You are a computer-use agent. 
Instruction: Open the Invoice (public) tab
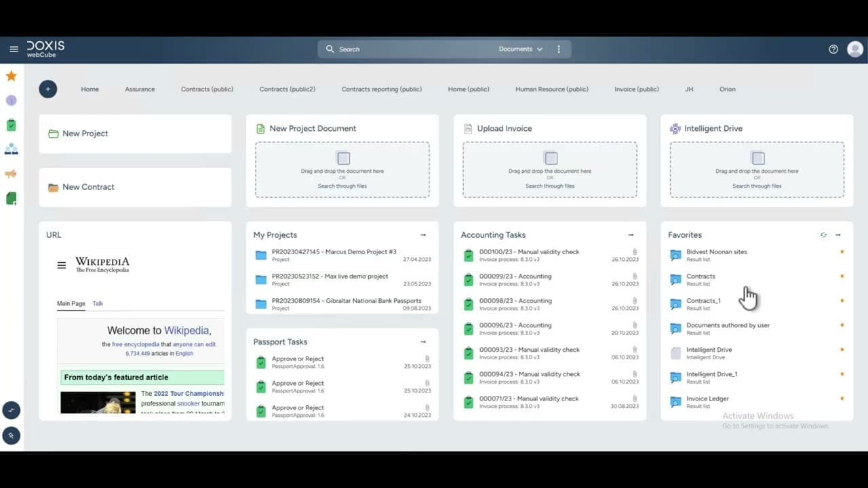pyautogui.click(x=637, y=89)
